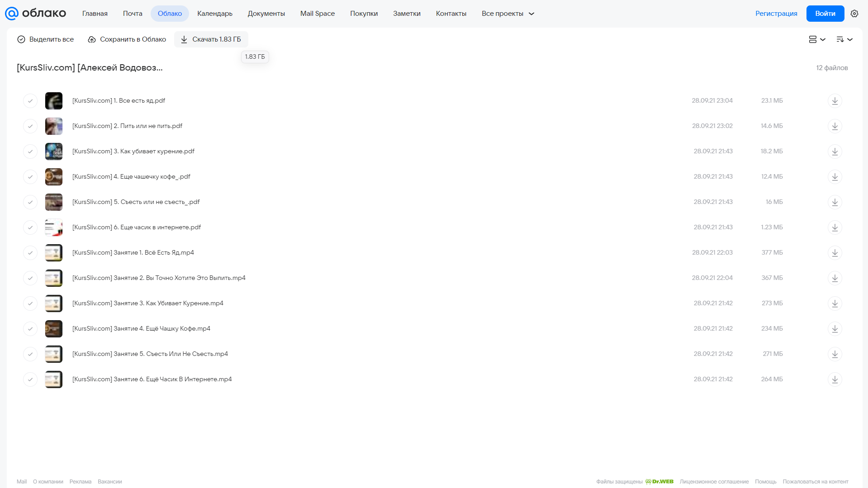Click the Mail.ru Облако logo
868x488 pixels.
36,14
